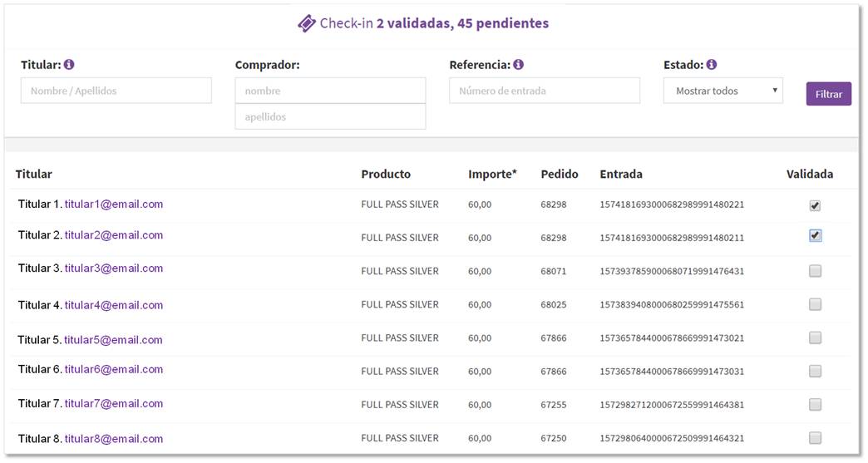Image resolution: width=868 pixels, height=463 pixels.
Task: Open the Estado 'Mostrar todos' dropdown
Action: (723, 91)
